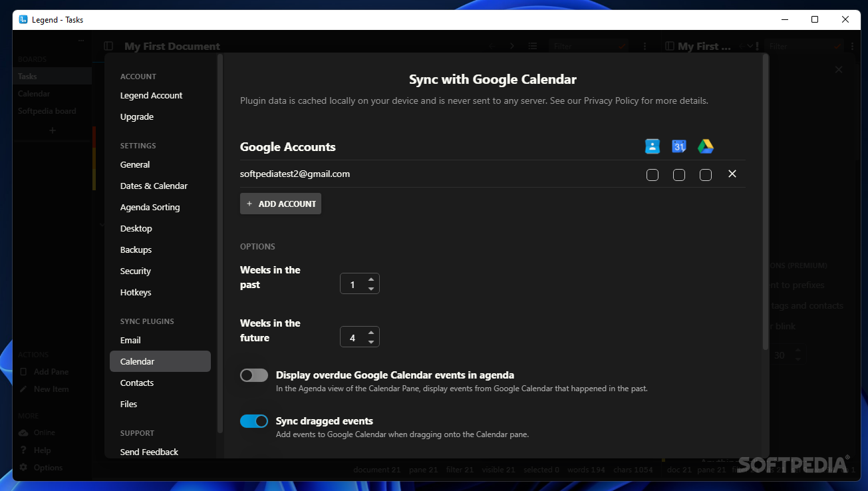Select the Tasks board
868x491 pixels.
click(x=52, y=77)
